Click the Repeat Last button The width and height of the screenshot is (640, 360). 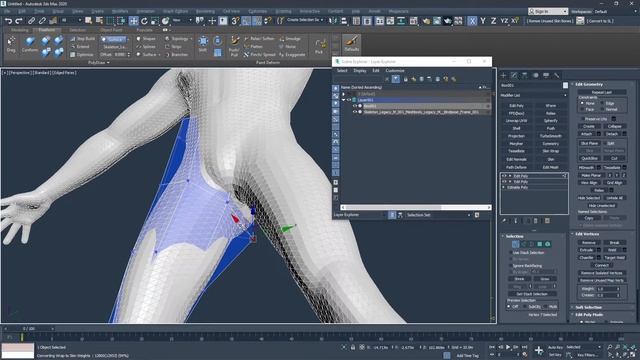(x=602, y=92)
